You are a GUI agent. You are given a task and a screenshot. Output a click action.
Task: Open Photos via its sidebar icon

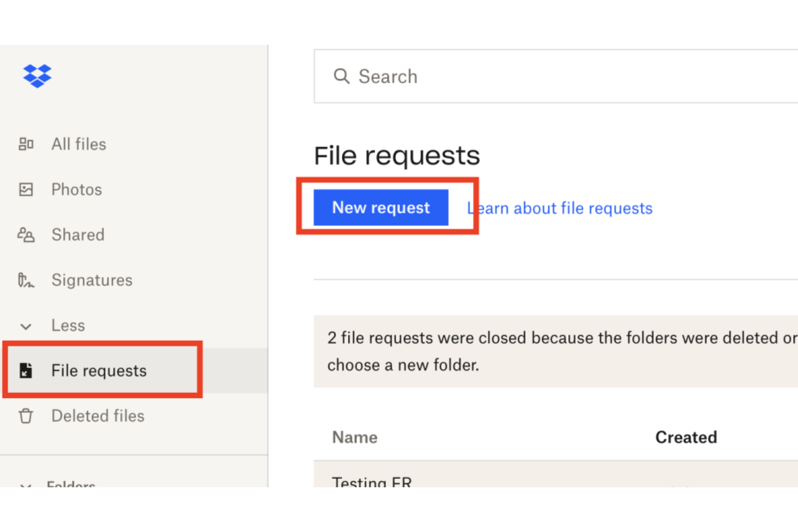[x=25, y=189]
